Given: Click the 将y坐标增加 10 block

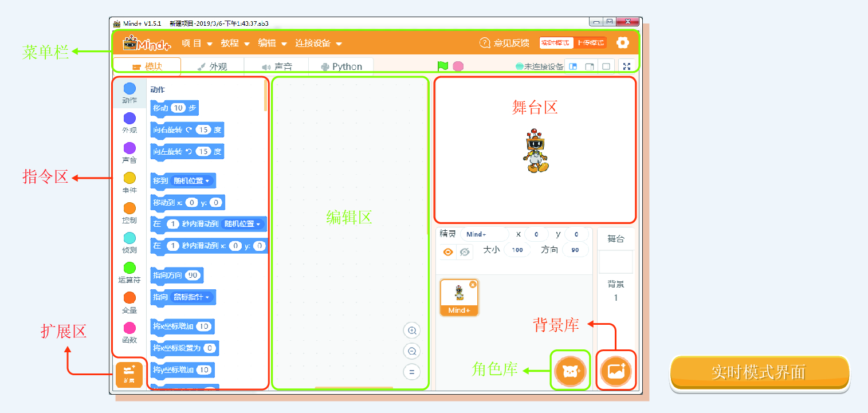Looking at the screenshot, I should [183, 370].
